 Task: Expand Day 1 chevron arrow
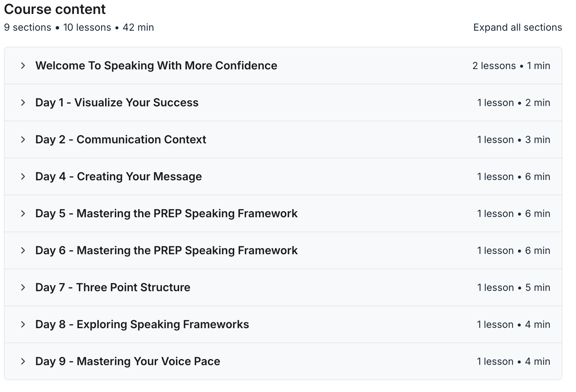pos(23,103)
